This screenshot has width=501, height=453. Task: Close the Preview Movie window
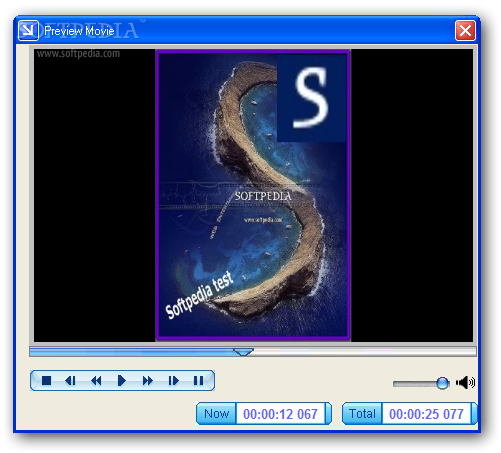465,31
